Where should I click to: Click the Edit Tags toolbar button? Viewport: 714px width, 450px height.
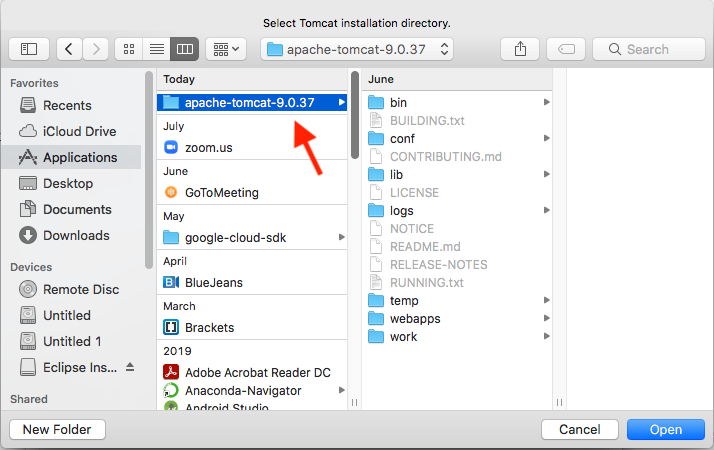(566, 49)
